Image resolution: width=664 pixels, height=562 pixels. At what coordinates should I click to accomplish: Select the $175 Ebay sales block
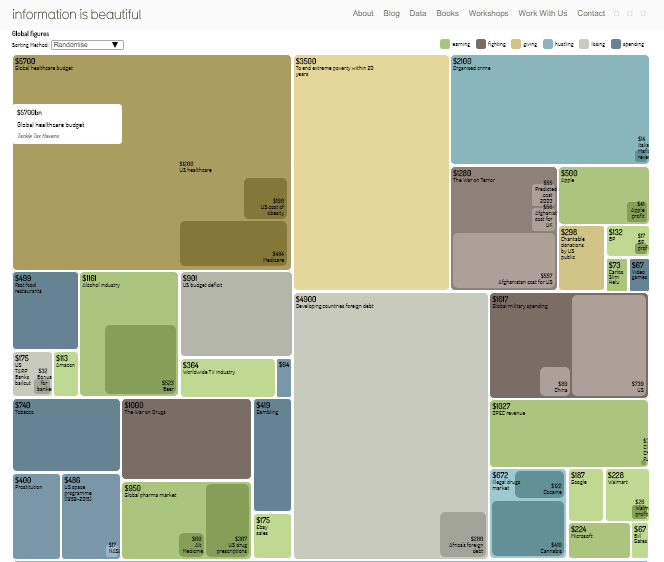click(272, 536)
